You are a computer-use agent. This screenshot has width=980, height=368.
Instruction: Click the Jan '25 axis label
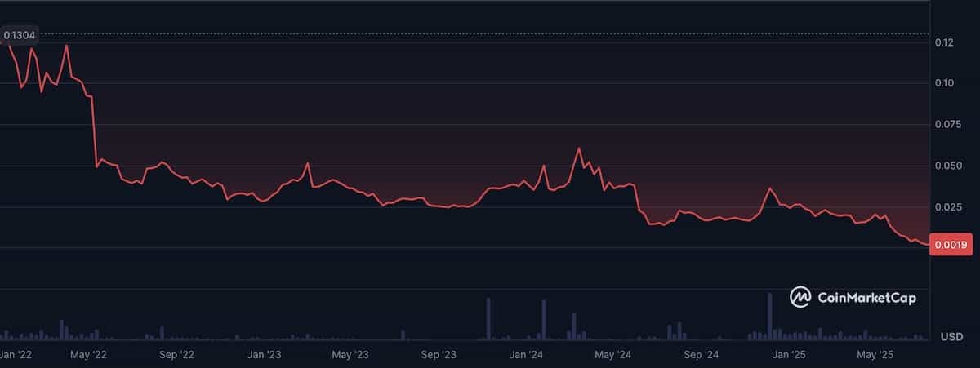pyautogui.click(x=789, y=355)
